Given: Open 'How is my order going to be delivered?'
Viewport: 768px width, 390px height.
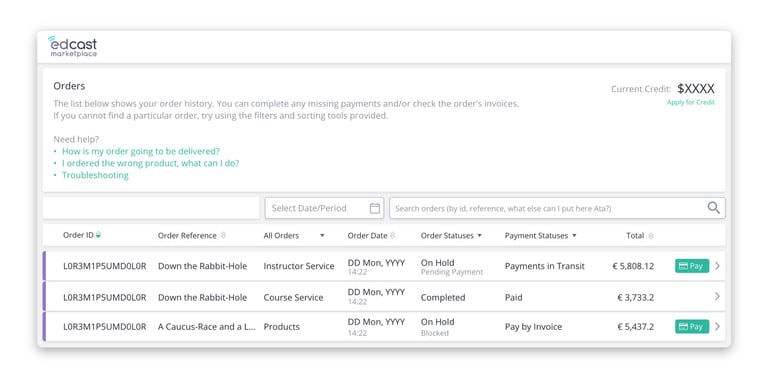Looking at the screenshot, I should [141, 151].
